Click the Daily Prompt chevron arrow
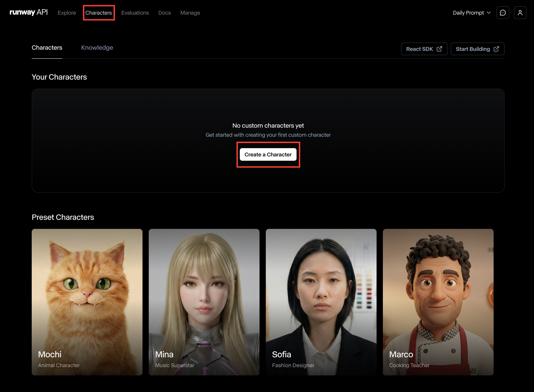The width and height of the screenshot is (534, 392). click(489, 13)
